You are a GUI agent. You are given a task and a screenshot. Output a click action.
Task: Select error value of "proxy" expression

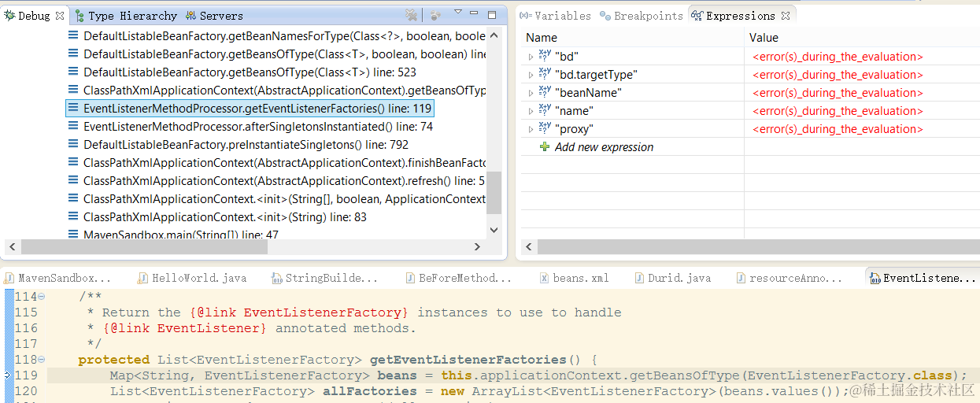[838, 129]
